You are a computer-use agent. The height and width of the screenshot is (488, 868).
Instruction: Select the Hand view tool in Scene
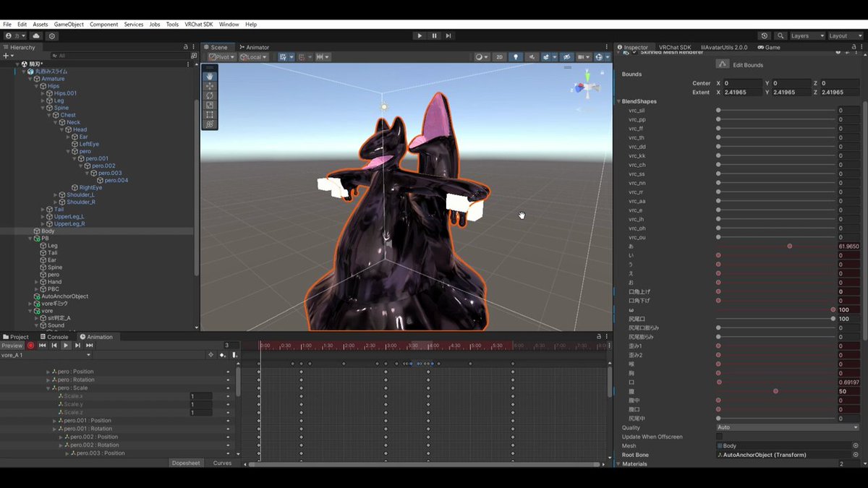pos(210,76)
